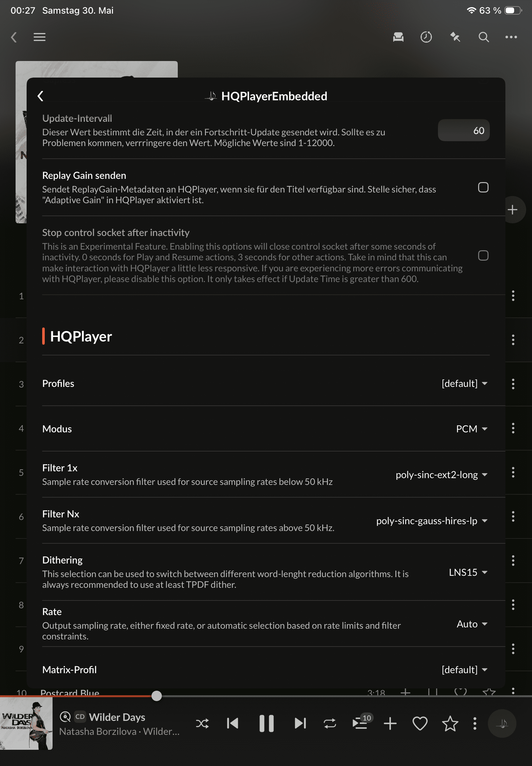
Task: Open the room/zone sofa icon
Action: coord(398,37)
